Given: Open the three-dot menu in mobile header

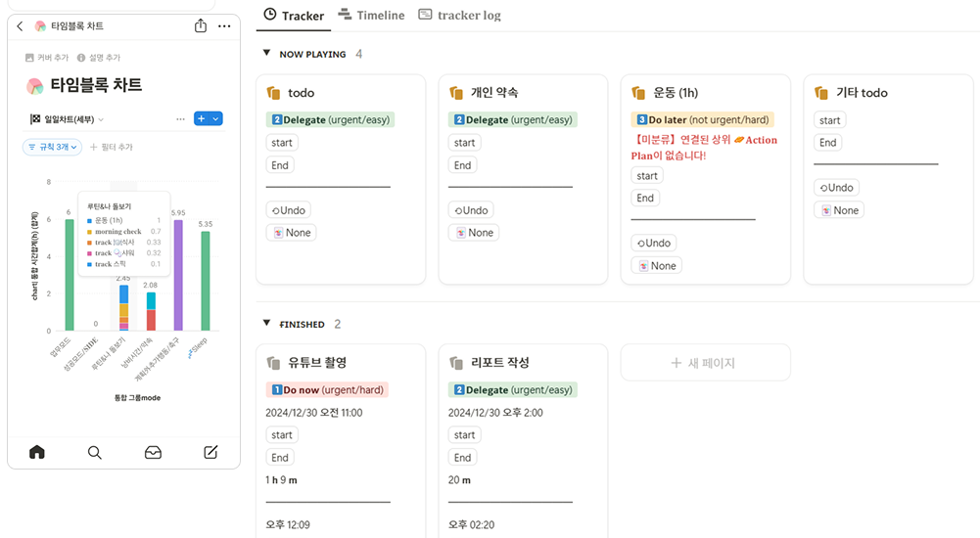Looking at the screenshot, I should pyautogui.click(x=225, y=25).
